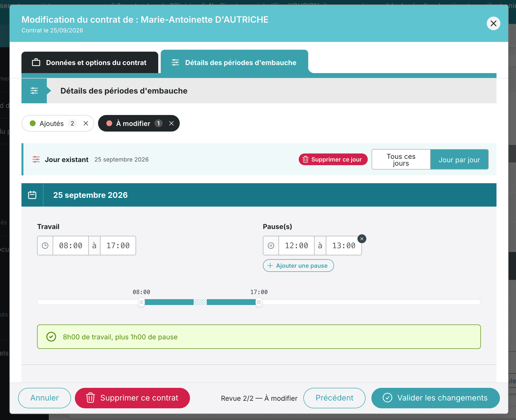Image resolution: width=516 pixels, height=420 pixels.
Task: Edit the work start time 08:00
Action: click(x=71, y=246)
